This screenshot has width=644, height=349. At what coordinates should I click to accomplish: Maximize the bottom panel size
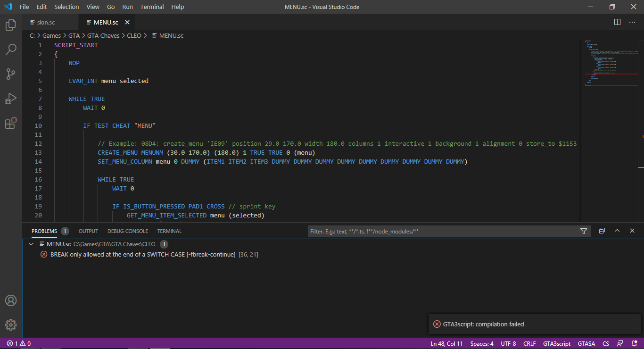(617, 231)
